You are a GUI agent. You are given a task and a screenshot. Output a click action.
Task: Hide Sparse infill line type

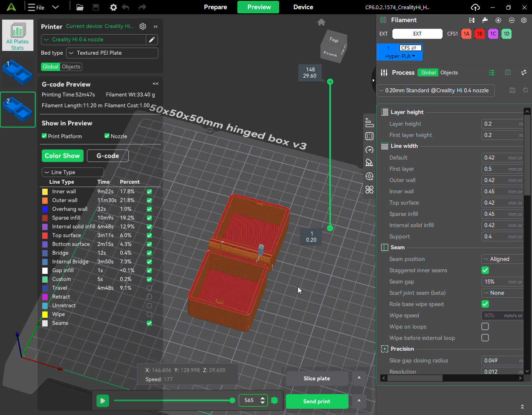[149, 218]
